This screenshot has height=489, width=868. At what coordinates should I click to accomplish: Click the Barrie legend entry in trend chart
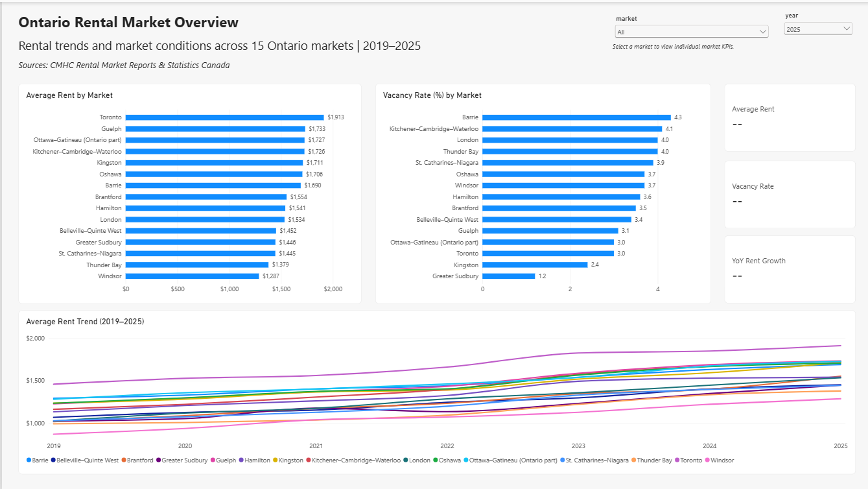(x=37, y=460)
